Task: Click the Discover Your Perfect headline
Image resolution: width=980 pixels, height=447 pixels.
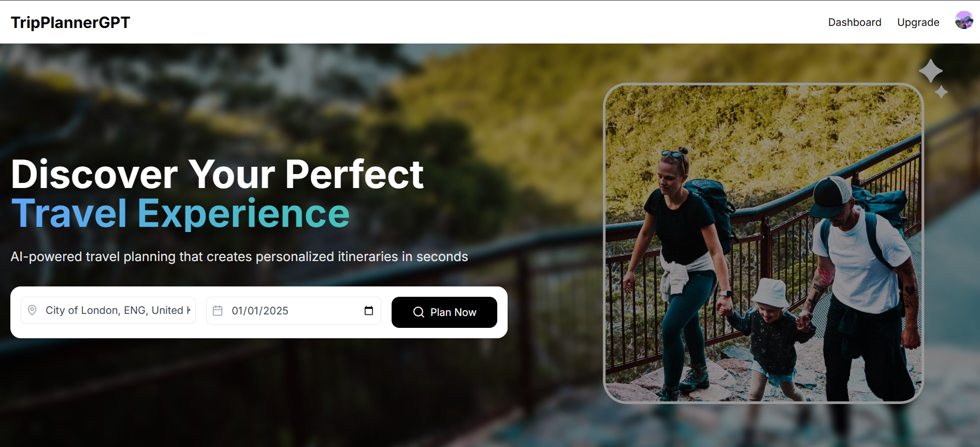Action: point(218,174)
